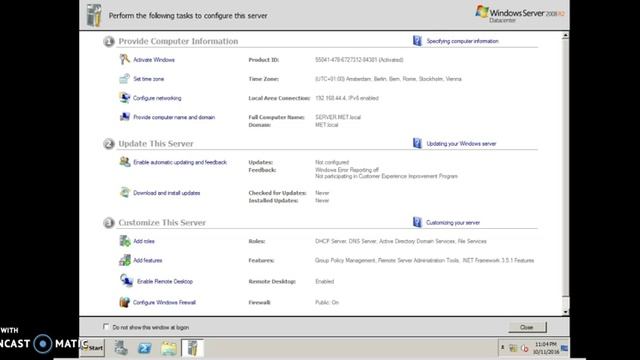Open Customizing your server help link
The width and height of the screenshot is (640, 360).
[453, 222]
